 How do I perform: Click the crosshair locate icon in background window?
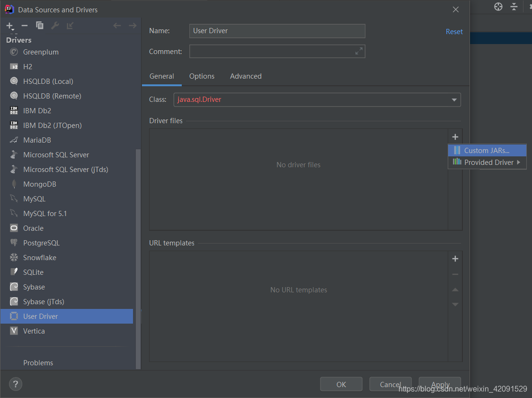[498, 7]
